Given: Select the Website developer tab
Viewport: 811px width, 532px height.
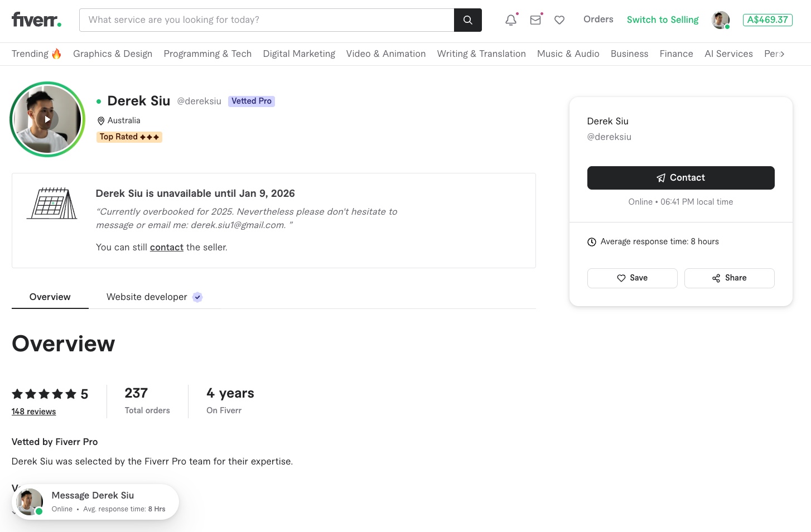Looking at the screenshot, I should (155, 297).
